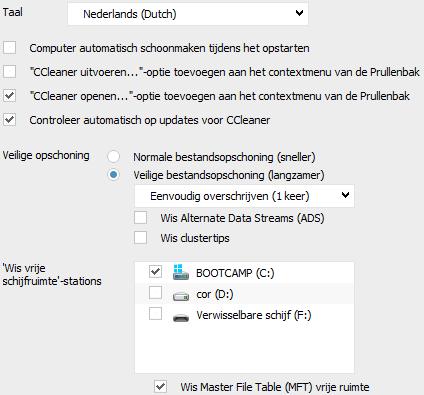424x395 pixels.
Task: Select Normale bestandsopschoning (sneller) radio button
Action: [113, 157]
